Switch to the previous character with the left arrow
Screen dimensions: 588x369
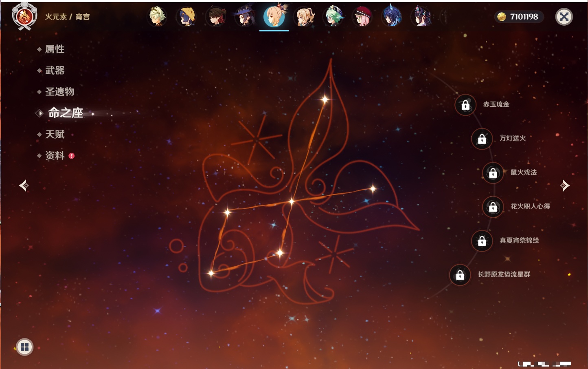(24, 186)
